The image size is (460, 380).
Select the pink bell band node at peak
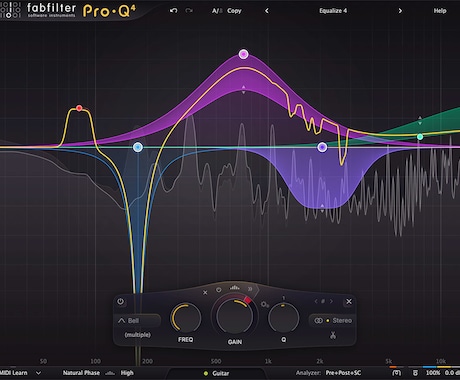tap(244, 54)
